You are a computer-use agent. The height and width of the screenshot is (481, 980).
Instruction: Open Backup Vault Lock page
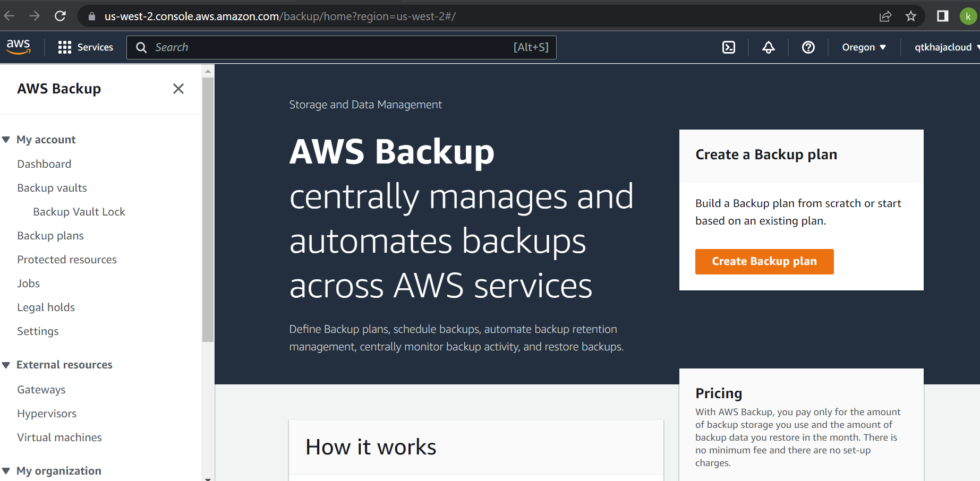click(79, 212)
